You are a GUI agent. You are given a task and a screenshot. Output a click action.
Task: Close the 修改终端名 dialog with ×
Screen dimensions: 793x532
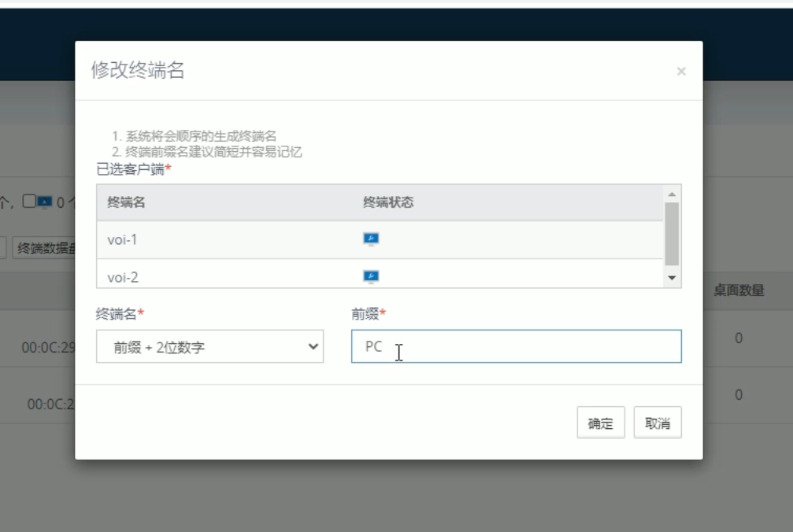click(x=681, y=72)
